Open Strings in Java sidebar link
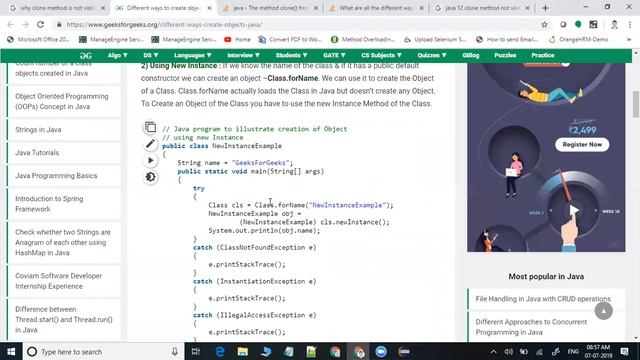The width and height of the screenshot is (640, 360). coord(38,130)
